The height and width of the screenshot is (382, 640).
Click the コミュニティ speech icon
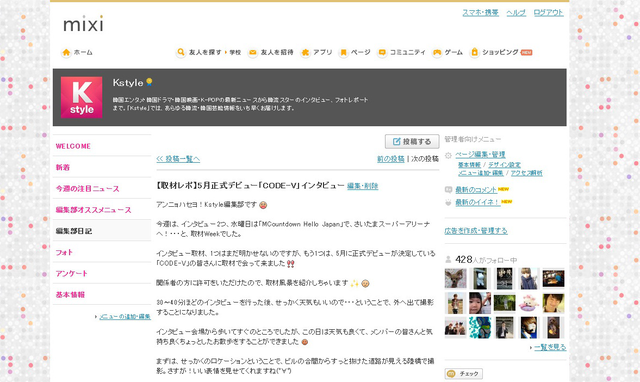tap(382, 52)
